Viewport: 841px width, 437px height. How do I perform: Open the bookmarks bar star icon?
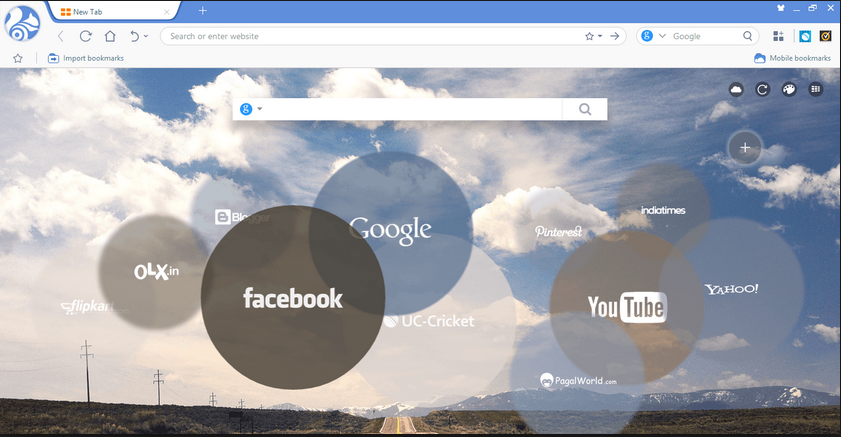click(18, 58)
